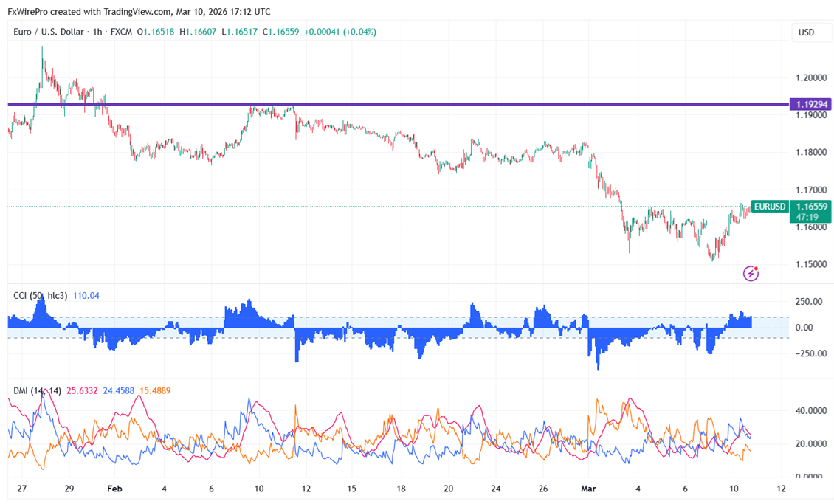Click the low value L1.16517

pos(239,32)
